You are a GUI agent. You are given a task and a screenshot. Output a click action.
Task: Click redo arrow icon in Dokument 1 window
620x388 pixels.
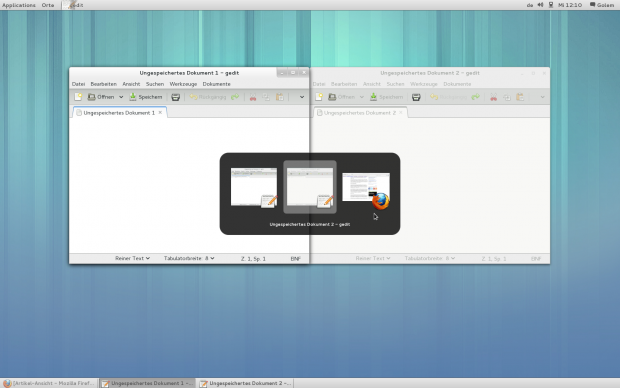235,97
